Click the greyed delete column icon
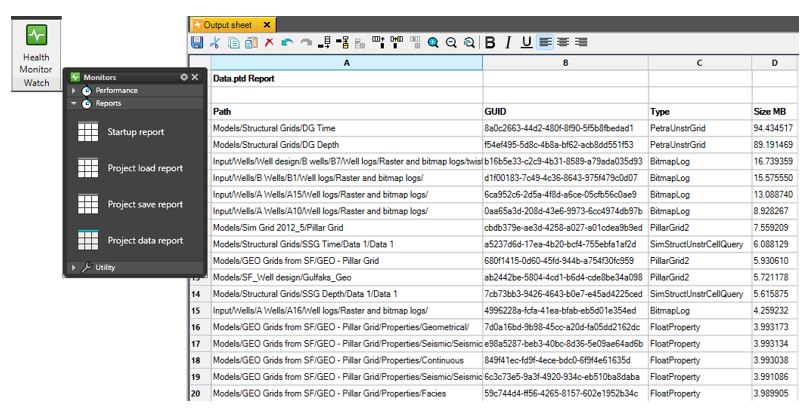Viewport: 811px width, 413px height. [415, 42]
